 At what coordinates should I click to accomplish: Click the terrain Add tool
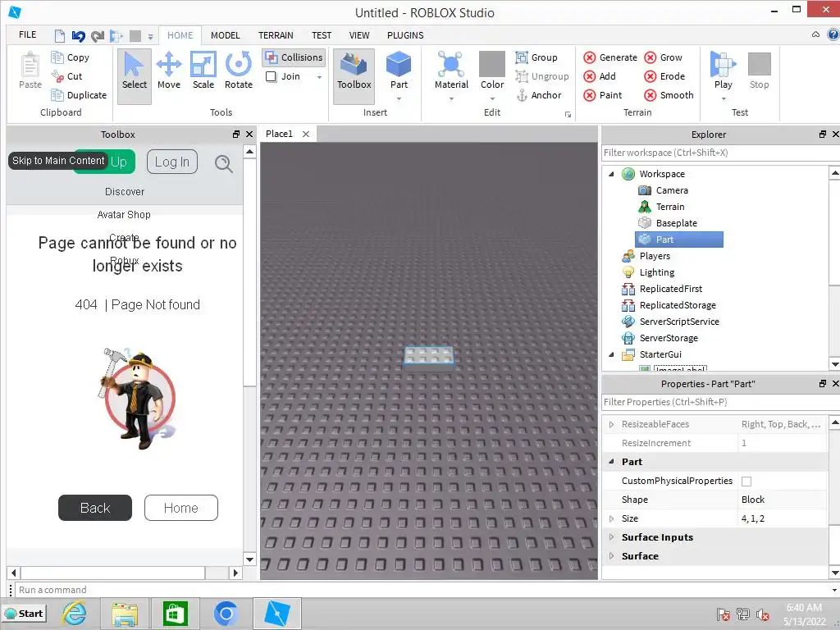point(600,76)
